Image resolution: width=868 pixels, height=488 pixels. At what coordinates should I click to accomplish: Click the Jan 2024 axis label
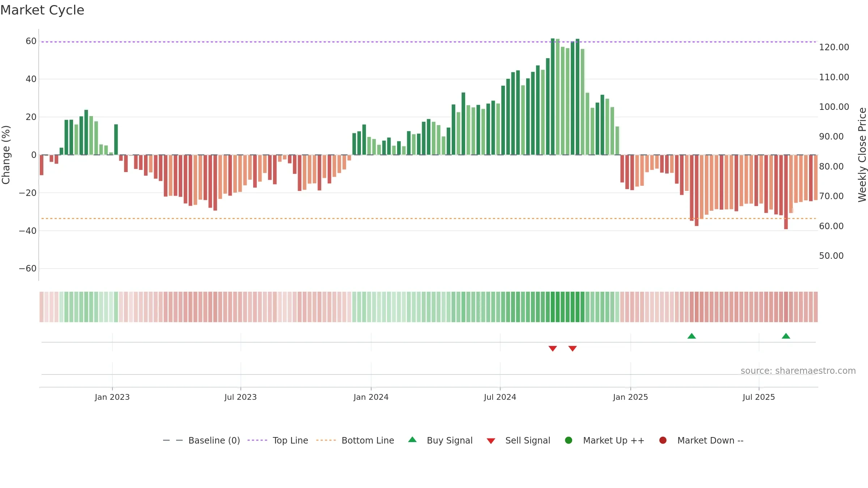(371, 397)
